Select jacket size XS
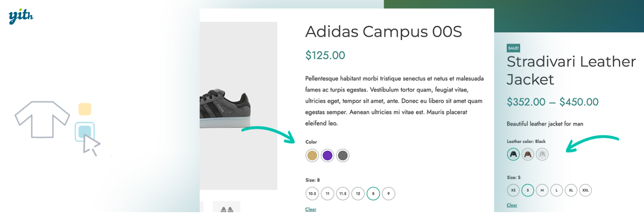This screenshot has width=644, height=219. tap(513, 190)
